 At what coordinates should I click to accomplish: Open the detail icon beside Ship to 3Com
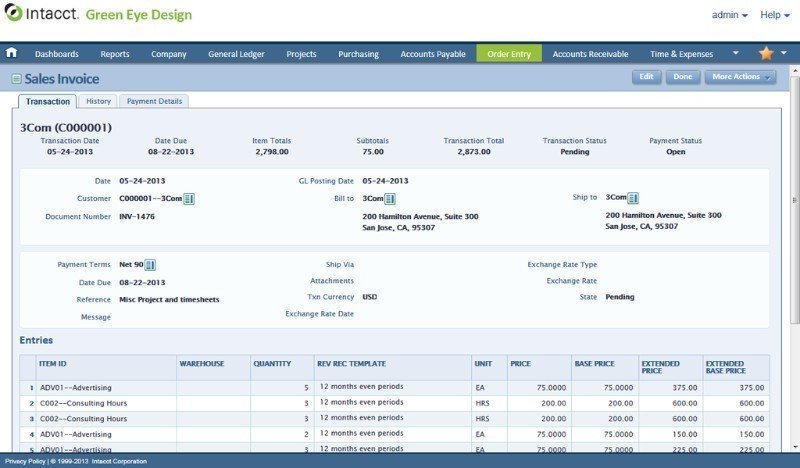point(633,198)
